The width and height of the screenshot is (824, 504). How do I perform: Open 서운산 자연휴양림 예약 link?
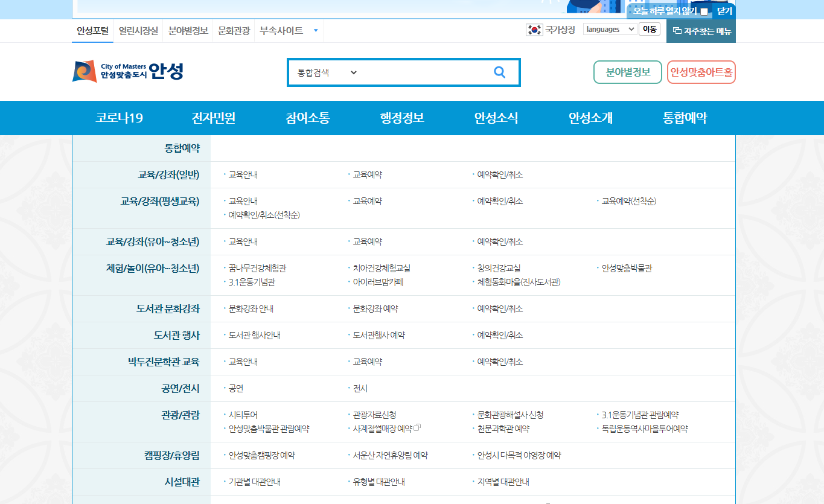391,455
